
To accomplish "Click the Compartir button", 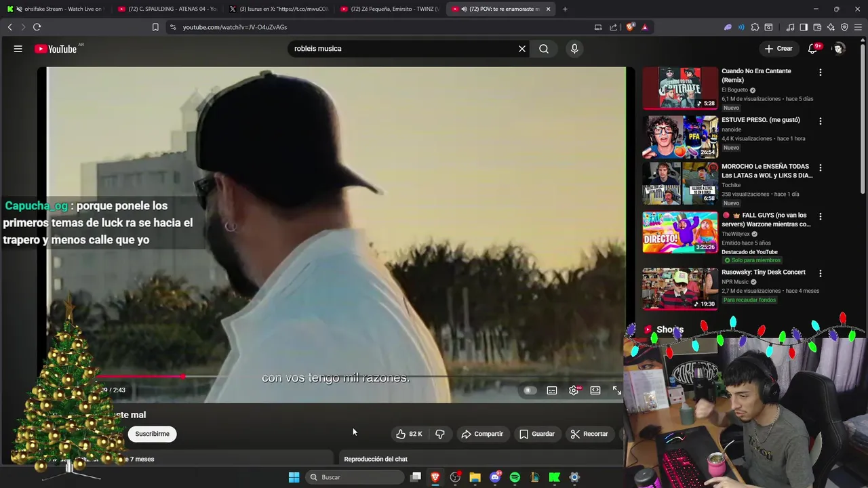I will (482, 434).
